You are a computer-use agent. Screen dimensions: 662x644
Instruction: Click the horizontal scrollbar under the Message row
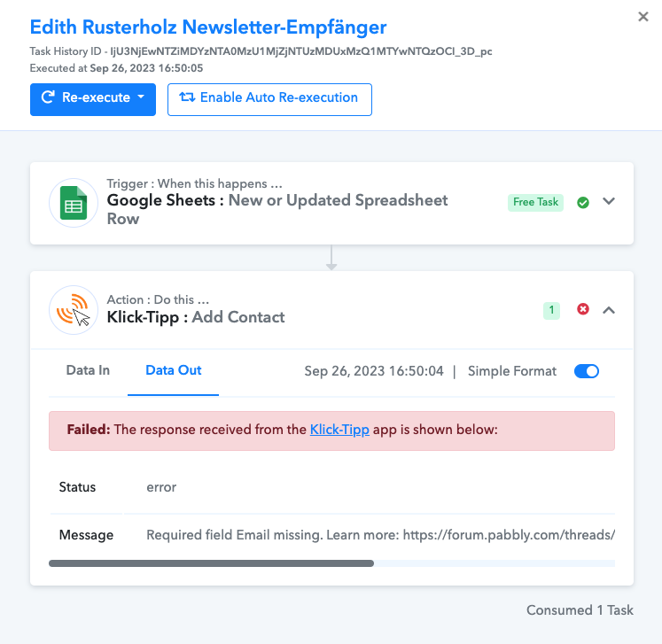click(211, 563)
